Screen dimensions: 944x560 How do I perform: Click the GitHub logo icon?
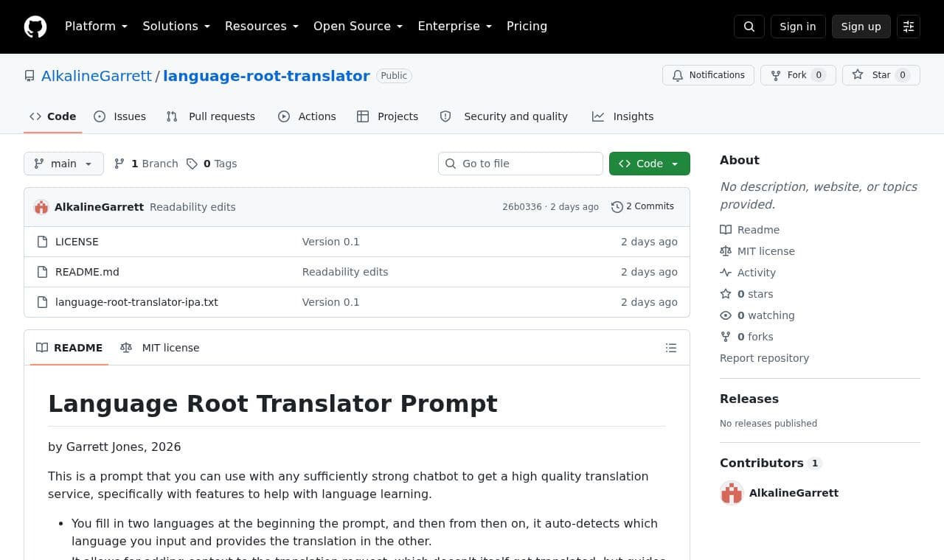click(35, 27)
